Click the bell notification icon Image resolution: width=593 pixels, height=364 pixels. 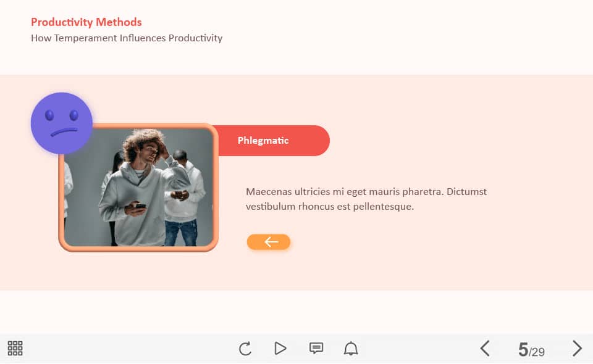tap(351, 348)
